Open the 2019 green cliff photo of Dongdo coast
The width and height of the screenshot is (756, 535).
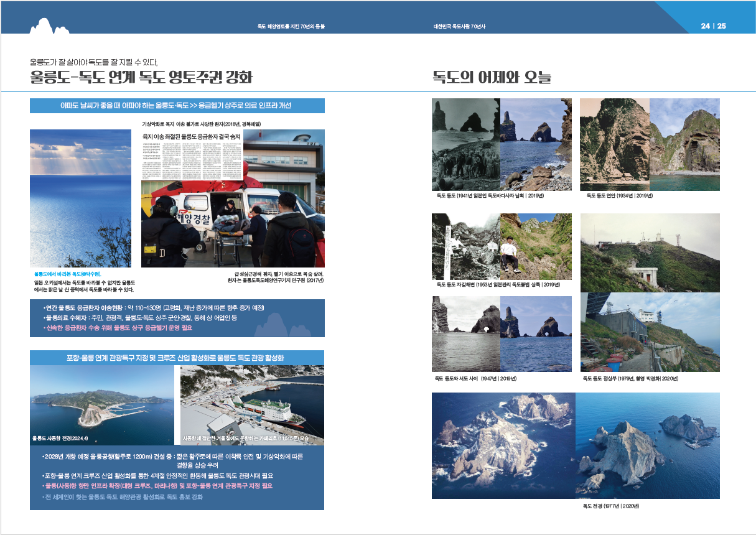coord(684,144)
